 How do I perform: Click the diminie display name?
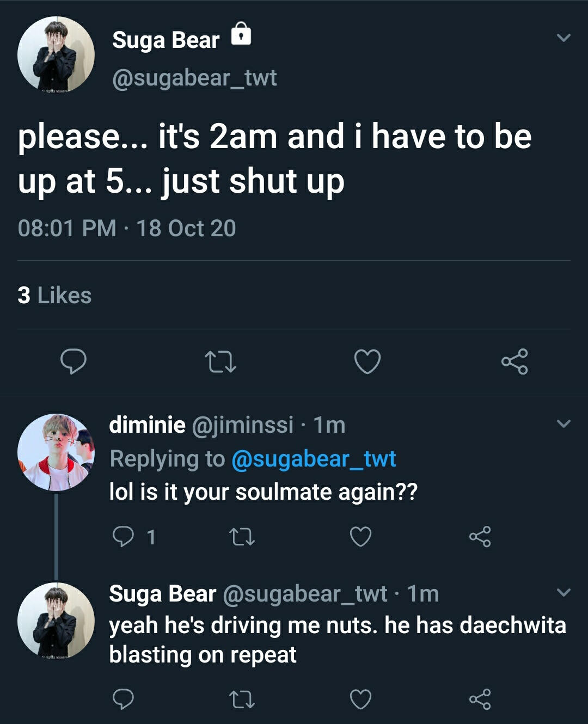147,425
